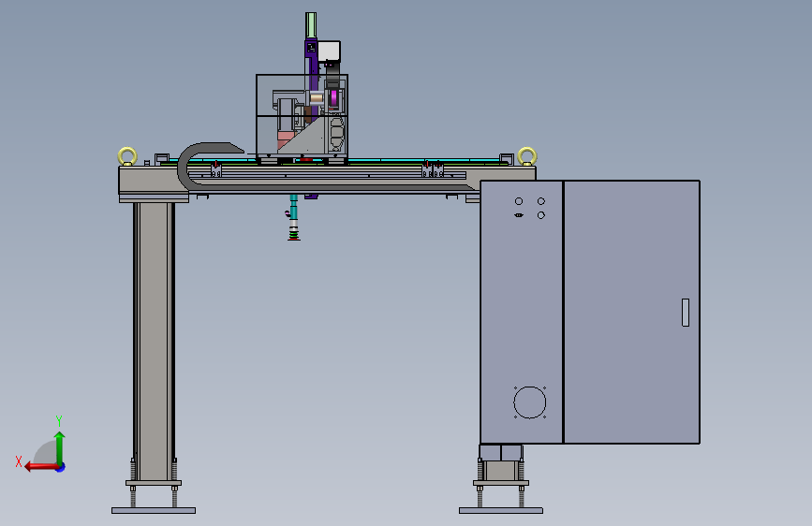812x526 pixels.
Task: Select the green cylinder atop the carriage
Action: pyautogui.click(x=311, y=25)
